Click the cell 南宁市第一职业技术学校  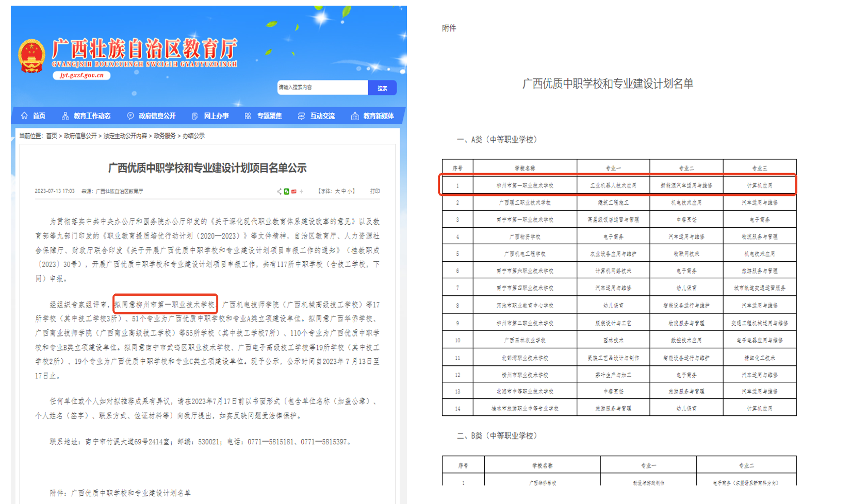pyautogui.click(x=525, y=220)
